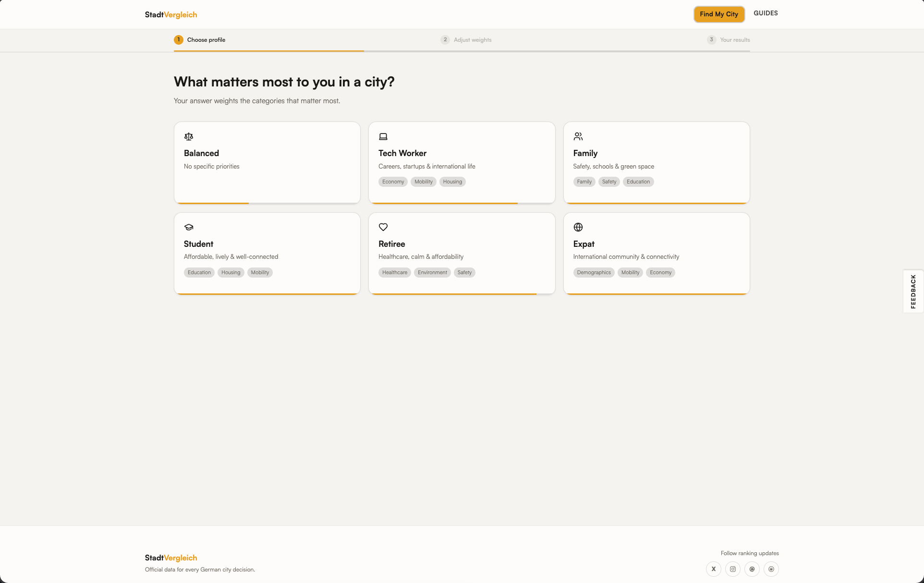Go to step 2 Adjust weights
The height and width of the screenshot is (583, 924).
point(466,40)
